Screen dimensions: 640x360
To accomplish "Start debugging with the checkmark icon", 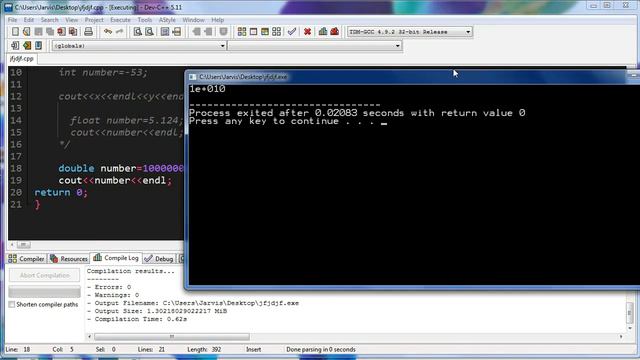I will [x=292, y=32].
